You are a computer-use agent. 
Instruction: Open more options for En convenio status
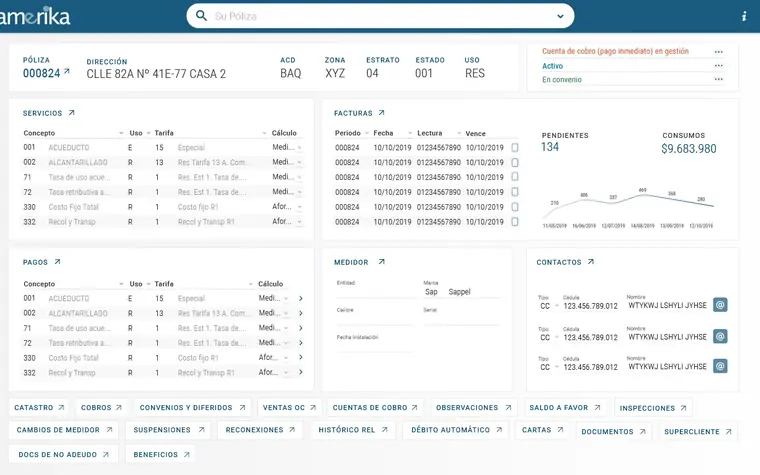click(x=718, y=79)
